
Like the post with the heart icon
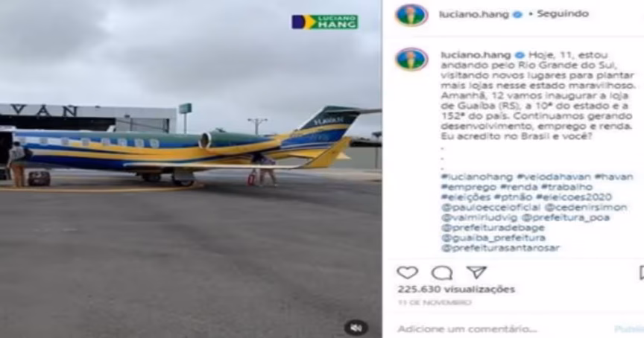[407, 272]
